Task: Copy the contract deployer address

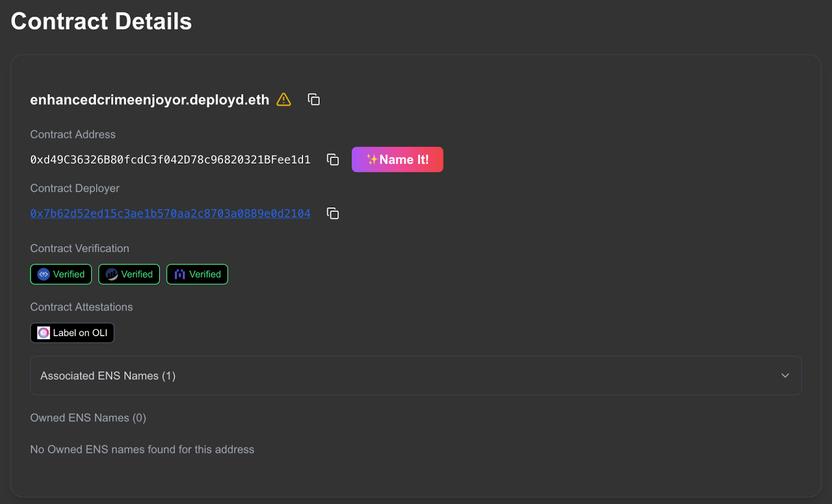Action: point(333,214)
